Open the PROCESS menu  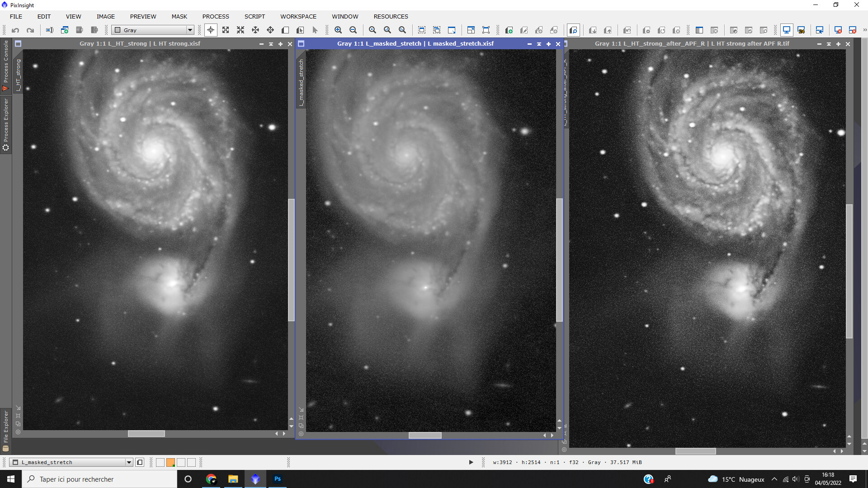point(216,16)
